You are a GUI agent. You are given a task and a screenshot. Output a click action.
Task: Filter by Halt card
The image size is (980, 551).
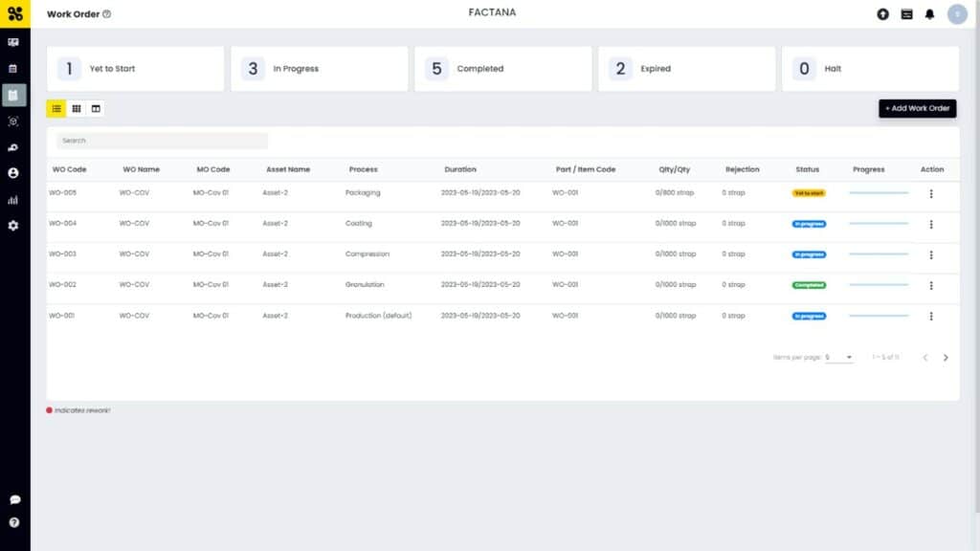pyautogui.click(x=870, y=69)
